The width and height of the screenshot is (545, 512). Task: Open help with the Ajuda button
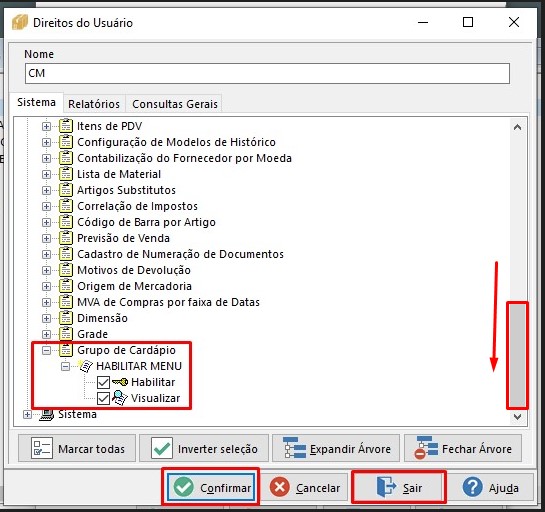(490, 487)
